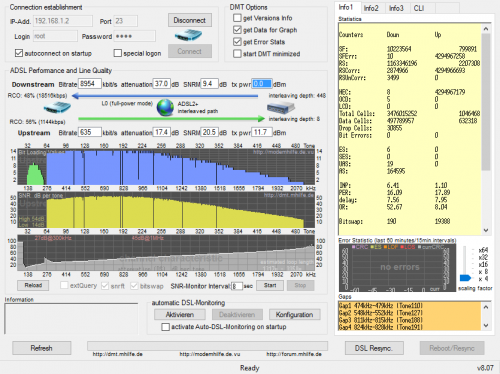Click the channel characteristic graph
500x374 pixels.
tap(166, 253)
